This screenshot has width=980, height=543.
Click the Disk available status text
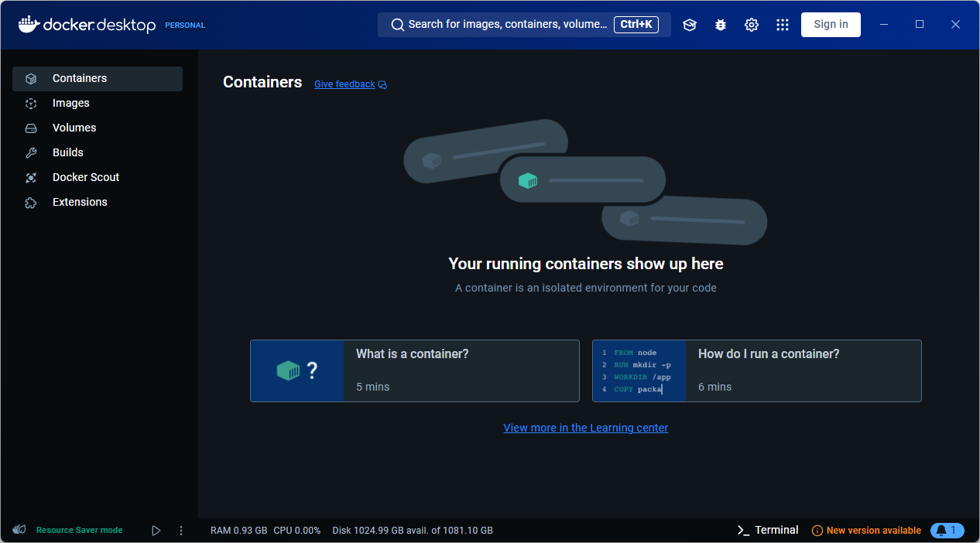point(413,531)
